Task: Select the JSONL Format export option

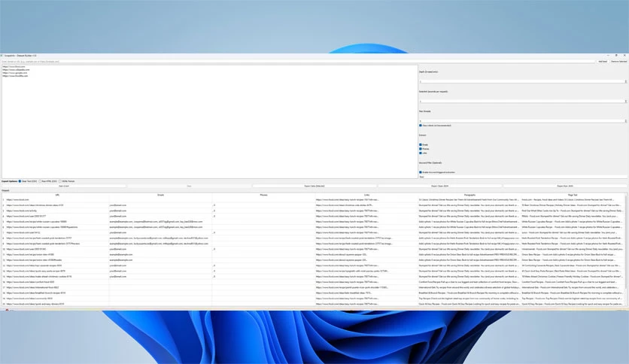Action: [x=60, y=181]
